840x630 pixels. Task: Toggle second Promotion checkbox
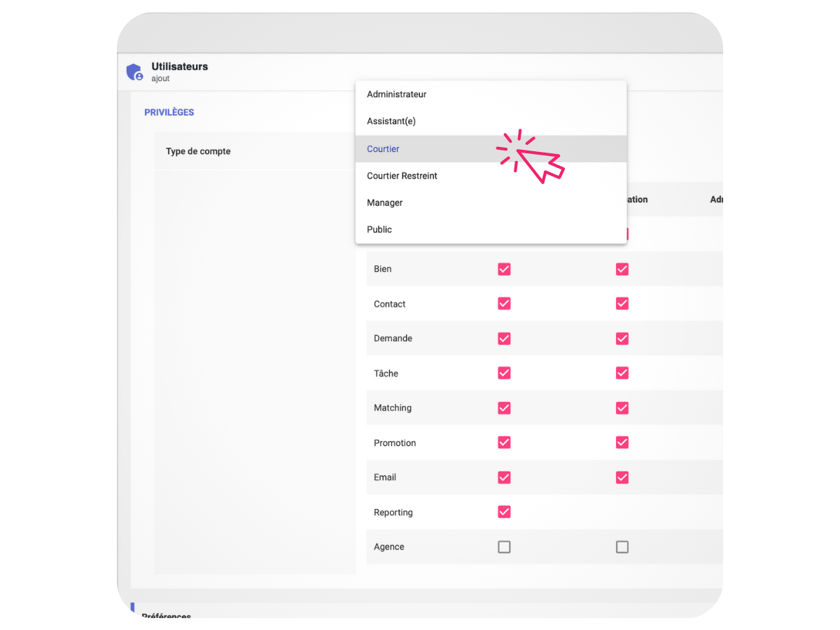pyautogui.click(x=622, y=442)
